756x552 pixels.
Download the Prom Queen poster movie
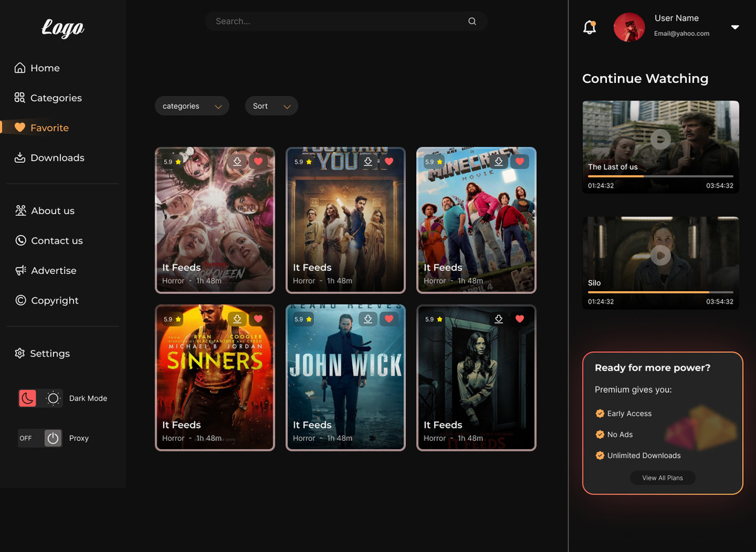point(238,161)
